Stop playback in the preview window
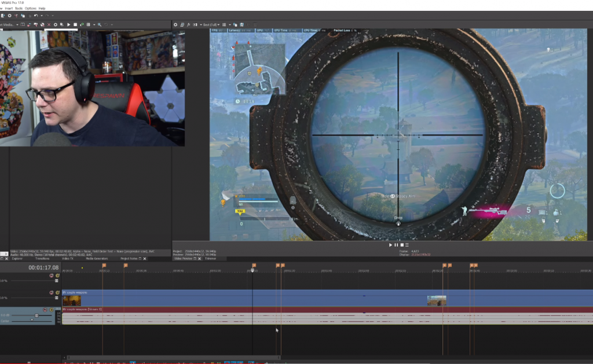 [x=402, y=245]
